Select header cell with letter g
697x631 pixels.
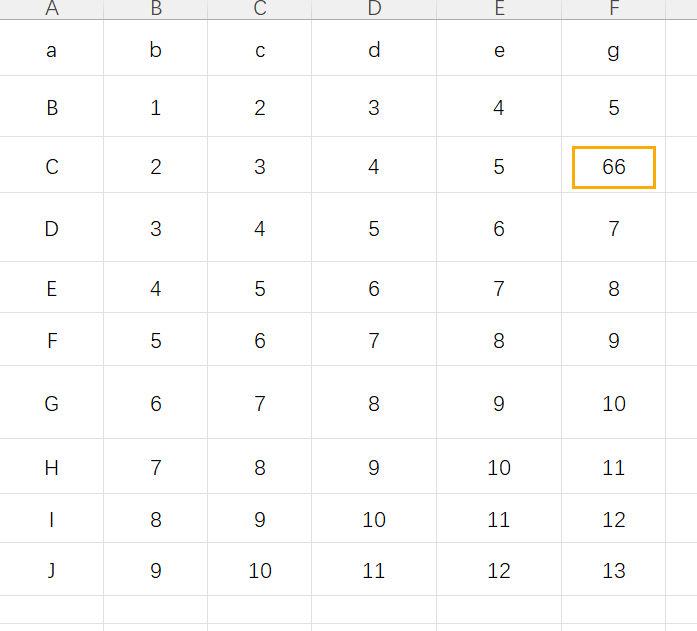click(x=613, y=50)
